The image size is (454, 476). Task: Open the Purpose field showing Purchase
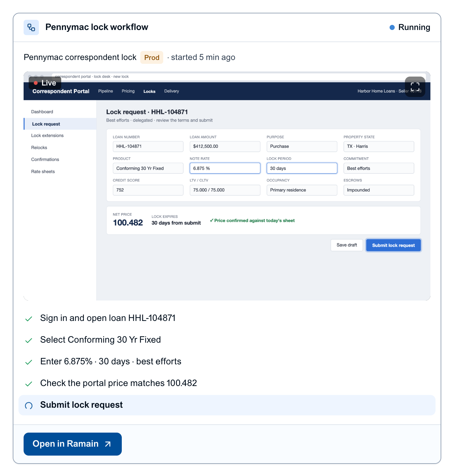coord(302,146)
